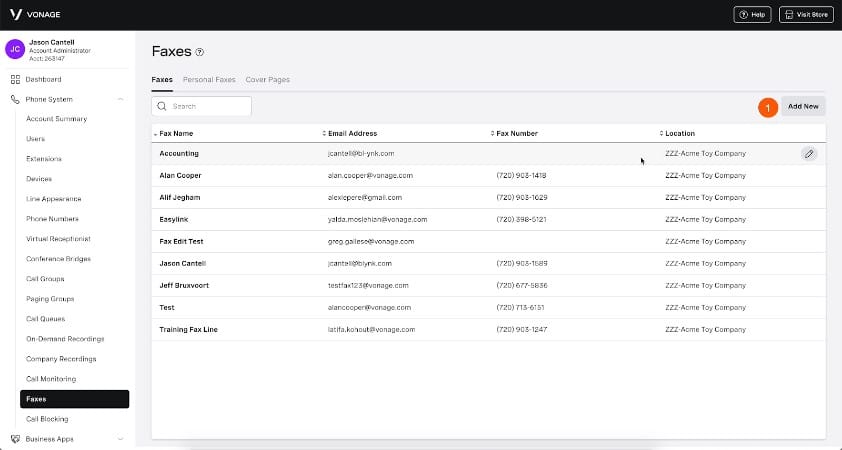Open Call Blocking in the sidebar

[47, 419]
